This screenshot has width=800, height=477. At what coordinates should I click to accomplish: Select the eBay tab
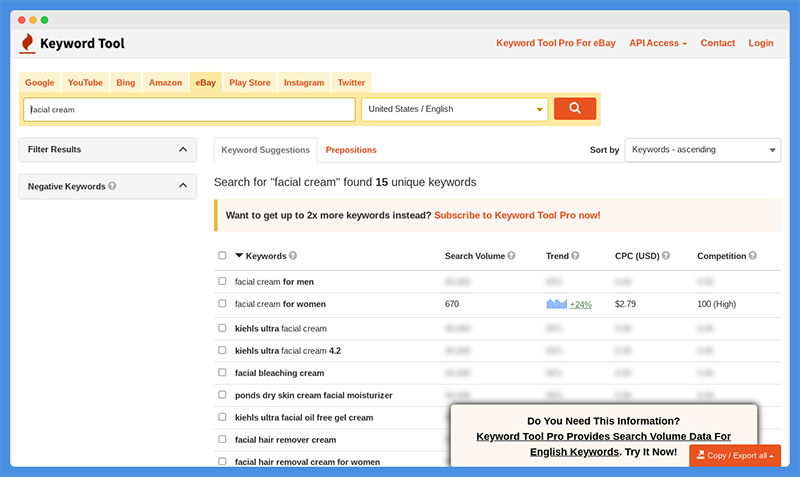tap(206, 83)
